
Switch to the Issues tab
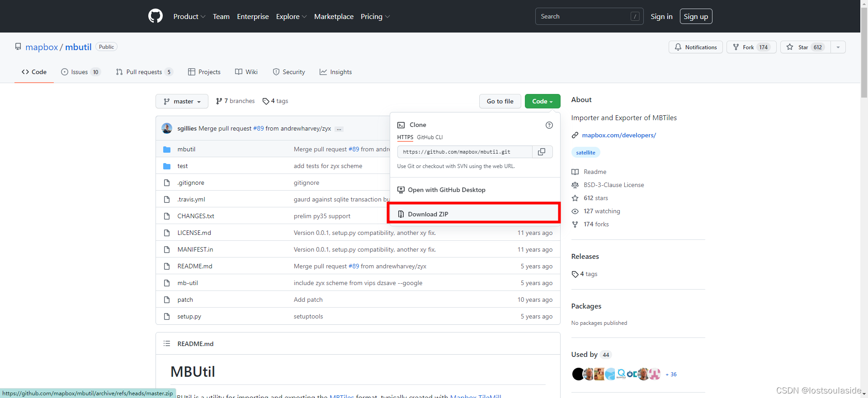[x=80, y=72]
